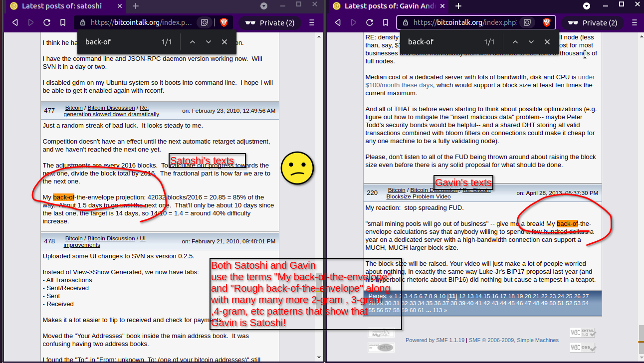Click the 'back-of' find field in satoshi window

pyautogui.click(x=120, y=42)
